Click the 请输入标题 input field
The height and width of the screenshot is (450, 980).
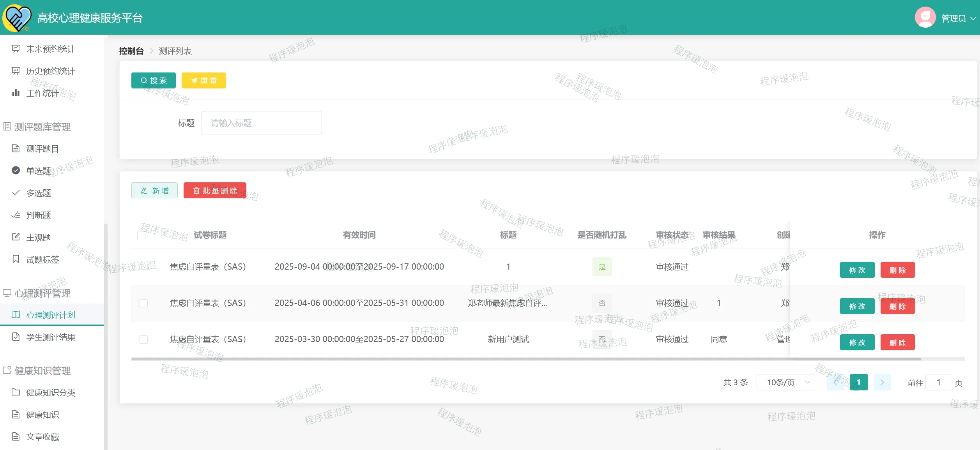pos(261,123)
